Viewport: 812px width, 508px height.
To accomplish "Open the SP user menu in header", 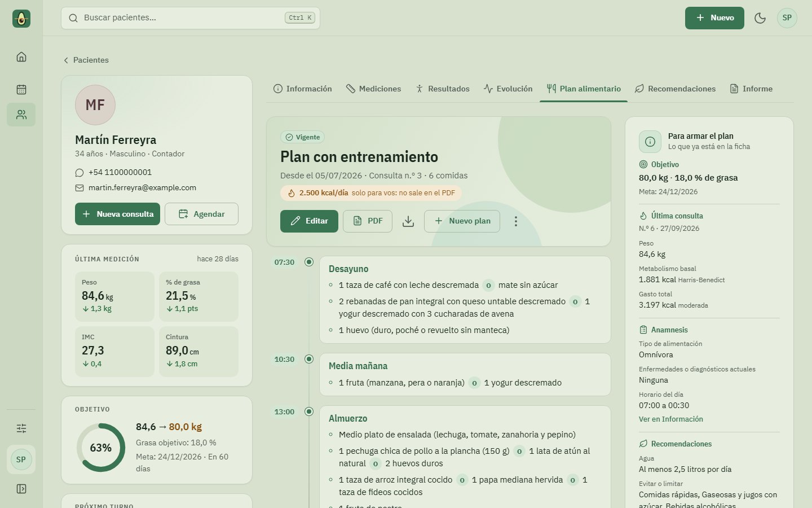I will point(787,18).
